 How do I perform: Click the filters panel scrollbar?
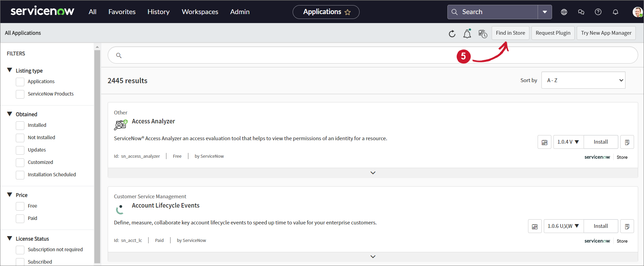pos(97,156)
